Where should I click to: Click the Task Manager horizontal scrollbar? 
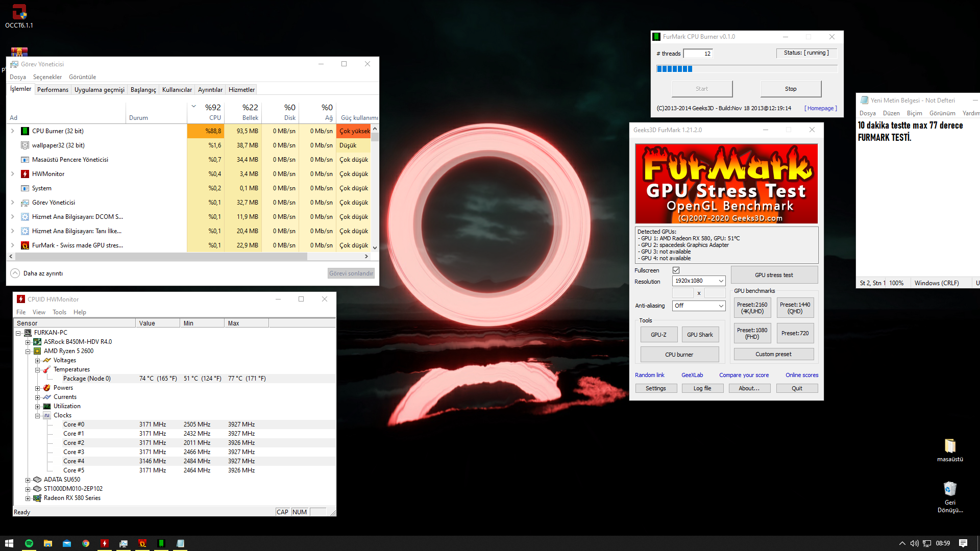(x=161, y=256)
